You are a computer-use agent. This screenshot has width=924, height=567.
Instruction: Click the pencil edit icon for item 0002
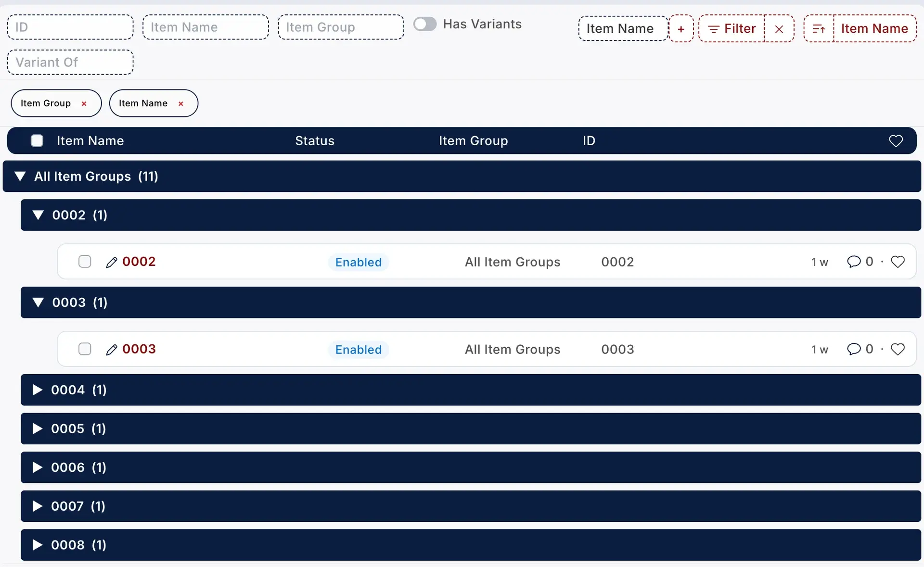pos(111,262)
